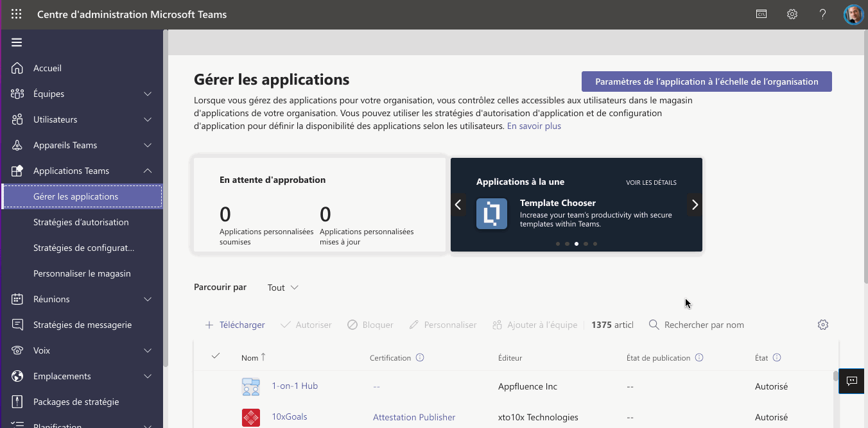This screenshot has width=868, height=428.
Task: Click the xto10x Technologies publisher cell
Action: point(538,417)
